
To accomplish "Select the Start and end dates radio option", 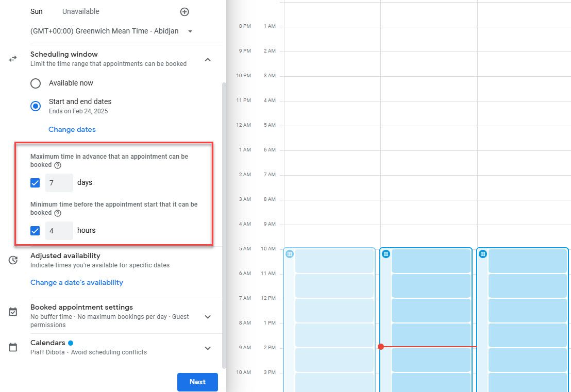I will click(x=36, y=106).
